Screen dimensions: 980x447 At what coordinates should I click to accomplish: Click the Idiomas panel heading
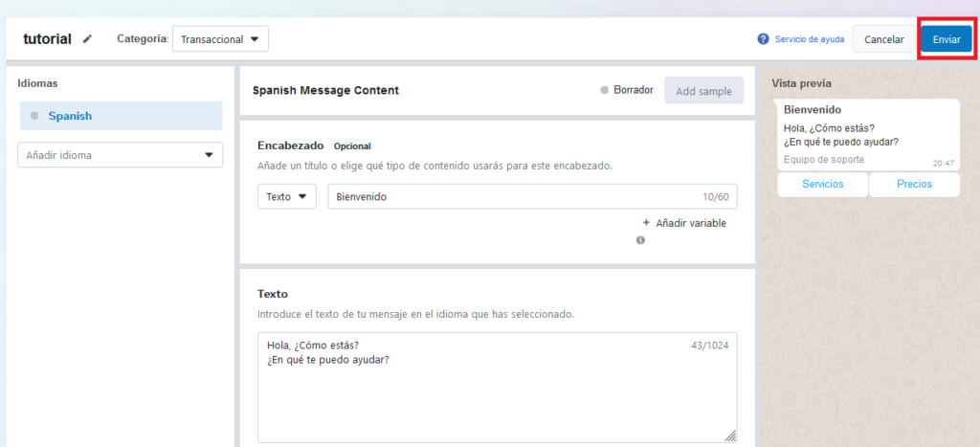38,82
